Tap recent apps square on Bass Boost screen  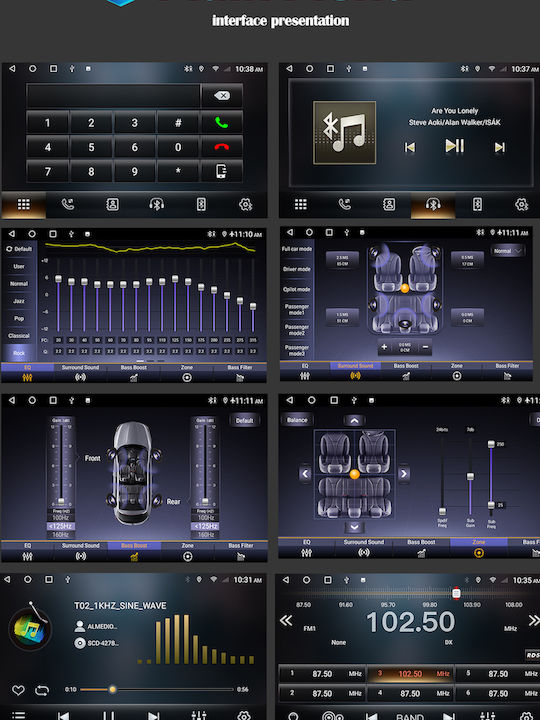point(53,400)
